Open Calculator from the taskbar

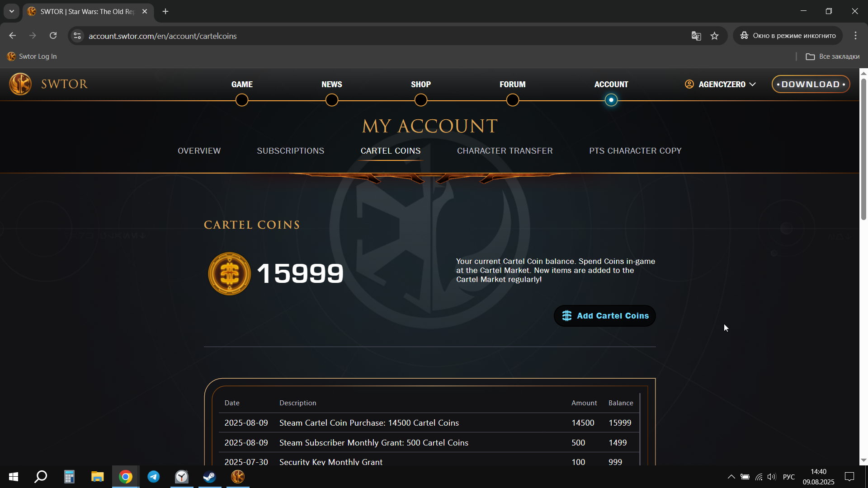click(x=69, y=477)
